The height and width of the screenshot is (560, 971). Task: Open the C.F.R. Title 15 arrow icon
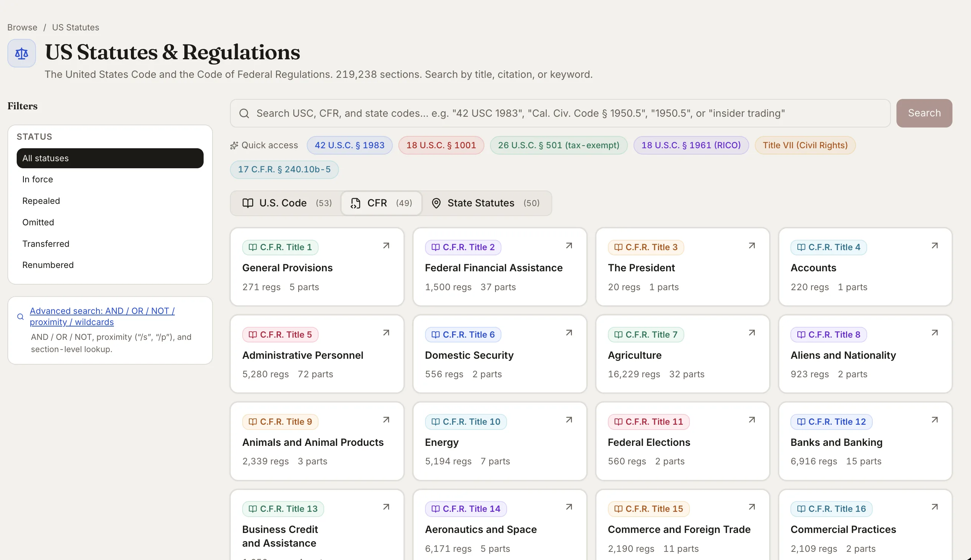[x=752, y=507]
